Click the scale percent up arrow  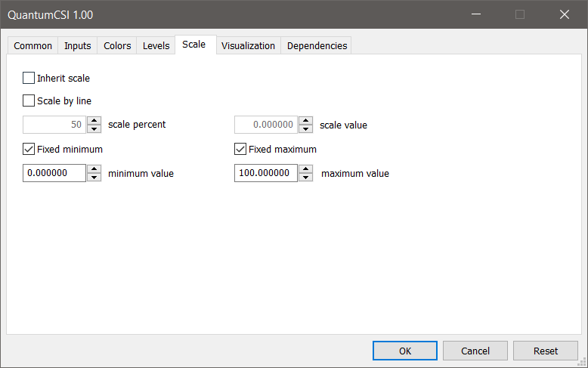(x=94, y=120)
